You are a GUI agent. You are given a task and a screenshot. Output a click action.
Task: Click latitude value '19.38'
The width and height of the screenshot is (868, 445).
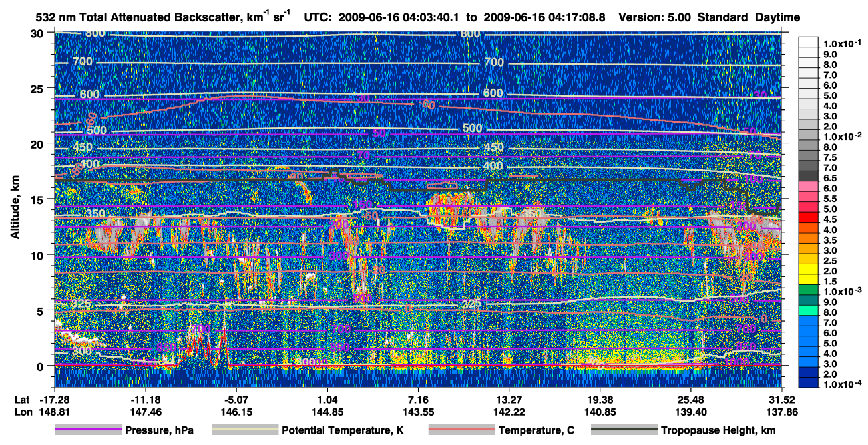(x=600, y=400)
